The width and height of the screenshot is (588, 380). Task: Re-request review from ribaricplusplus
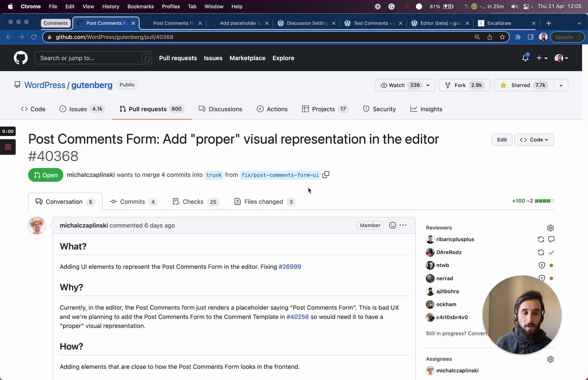541,239
